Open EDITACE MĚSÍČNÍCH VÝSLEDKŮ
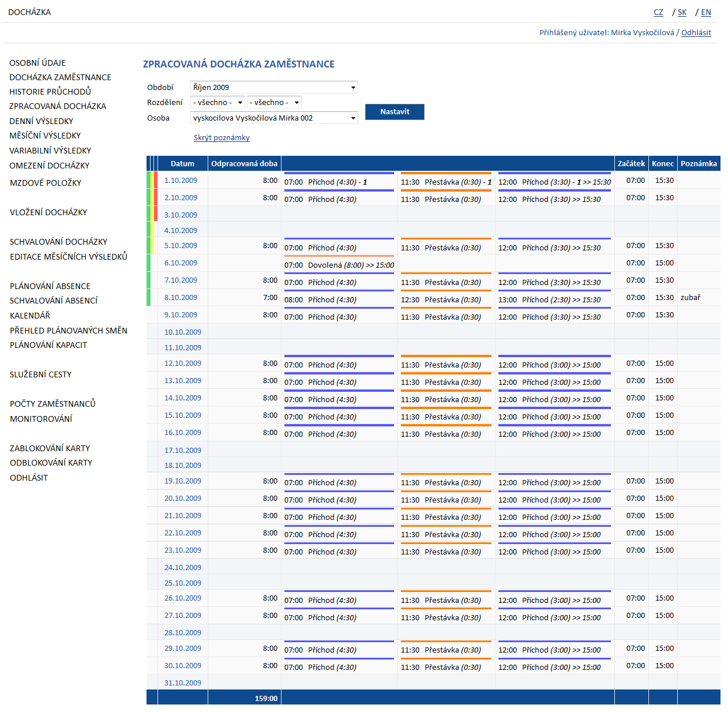The image size is (728, 712). click(69, 257)
